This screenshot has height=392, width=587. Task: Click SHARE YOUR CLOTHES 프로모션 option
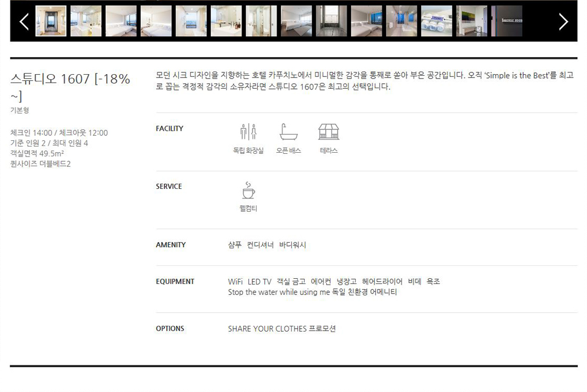coord(282,329)
